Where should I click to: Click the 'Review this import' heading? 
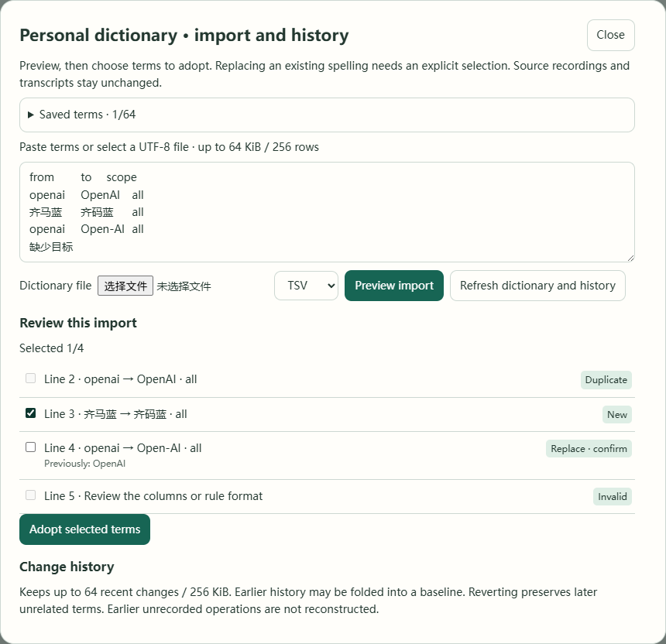tap(78, 323)
